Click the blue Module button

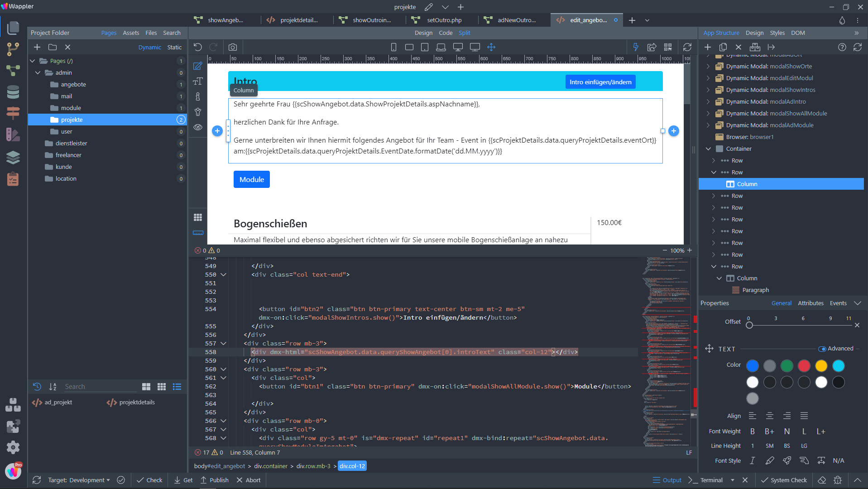(x=252, y=179)
